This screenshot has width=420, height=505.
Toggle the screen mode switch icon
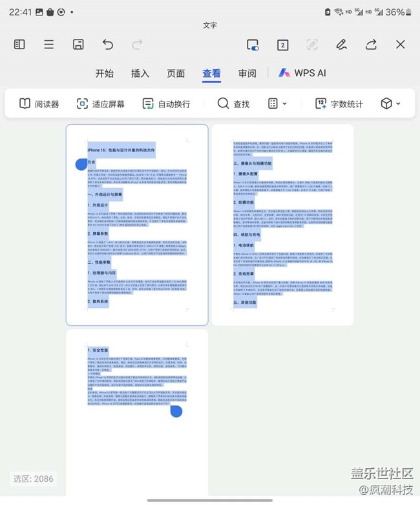[253, 45]
